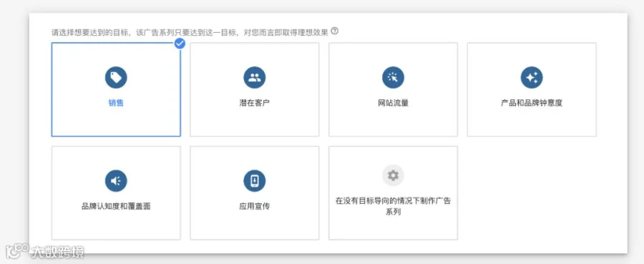This screenshot has width=644, height=264.
Task: Click the people icon for 潜在客户
Action: click(254, 77)
